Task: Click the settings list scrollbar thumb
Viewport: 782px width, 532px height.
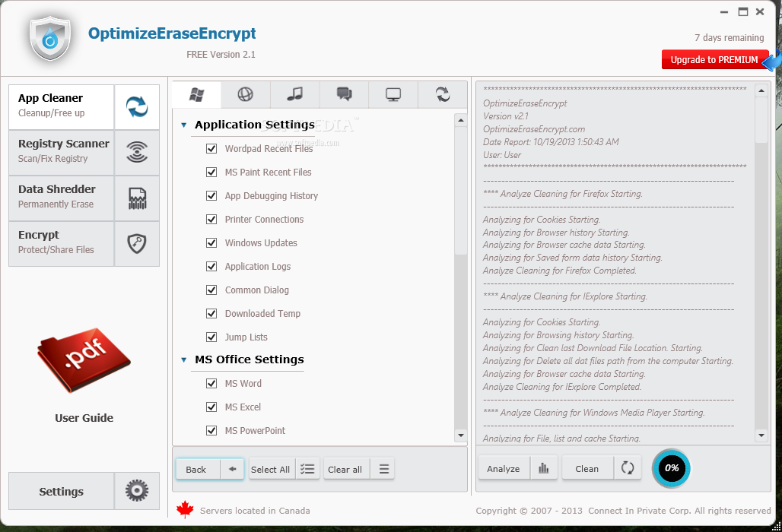Action: (x=461, y=191)
